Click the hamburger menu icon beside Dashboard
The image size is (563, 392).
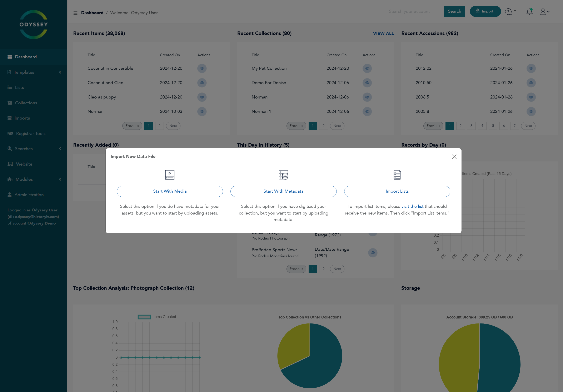tap(75, 13)
